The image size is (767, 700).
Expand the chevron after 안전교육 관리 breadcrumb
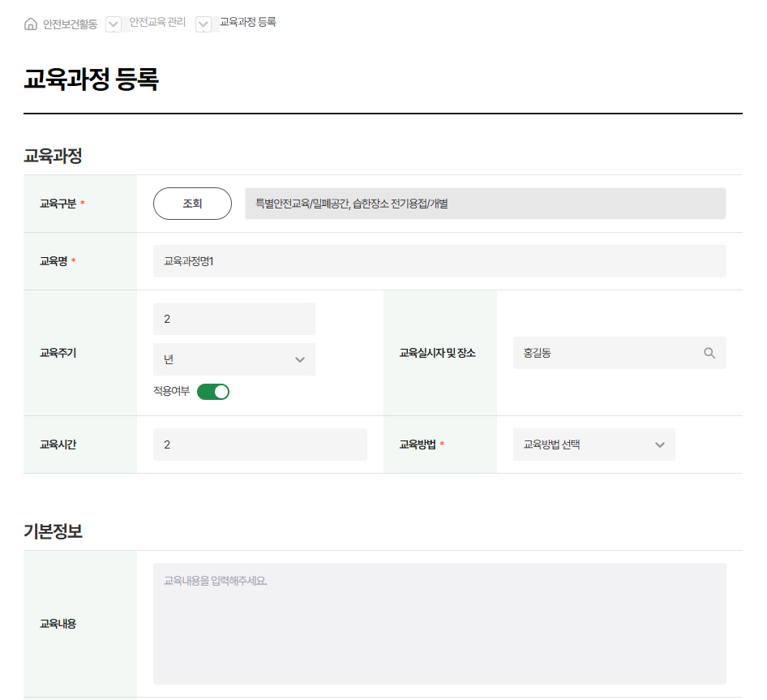204,24
